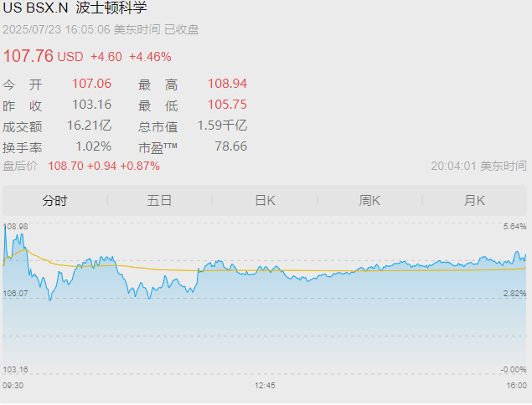Click the after-hours time 20:04:01 美东时间
The image size is (532, 405).
478,166
